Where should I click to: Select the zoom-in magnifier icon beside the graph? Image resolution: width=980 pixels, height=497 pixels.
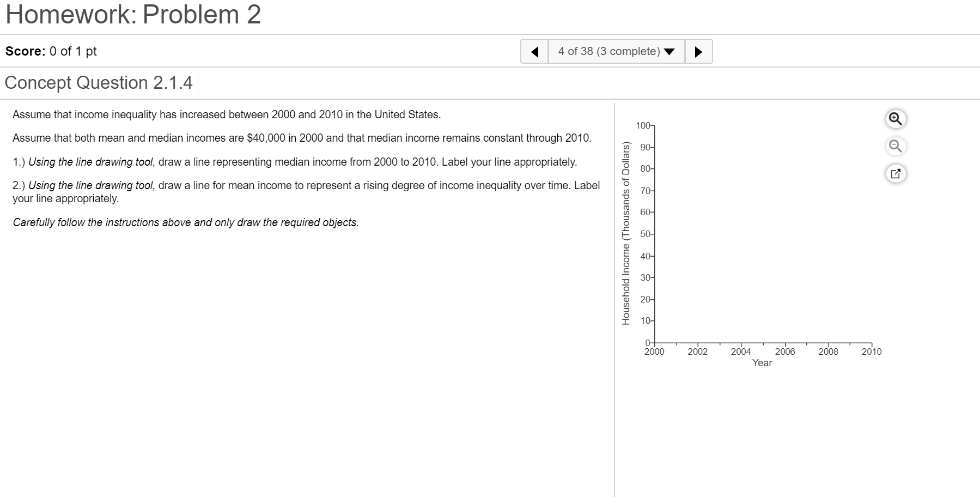(896, 118)
